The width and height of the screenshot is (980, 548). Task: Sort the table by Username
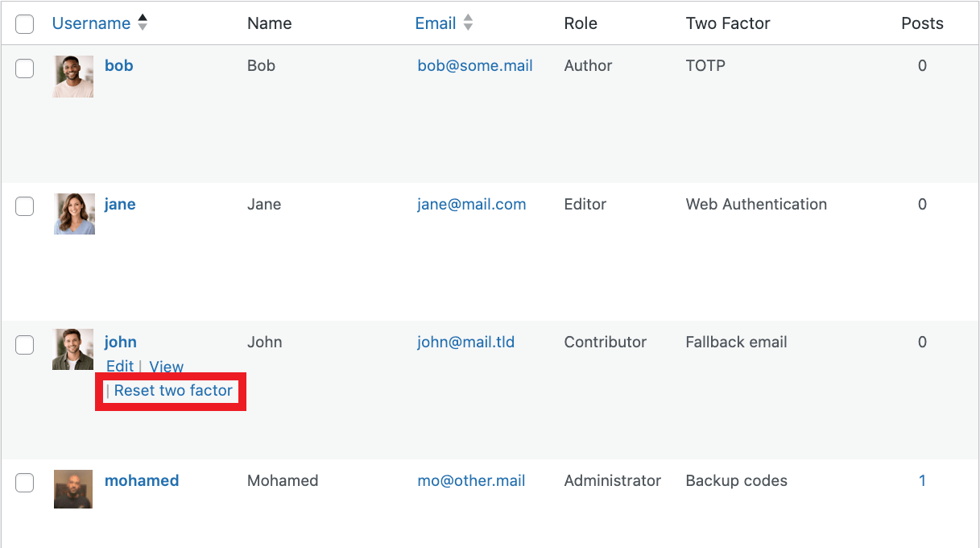(90, 23)
